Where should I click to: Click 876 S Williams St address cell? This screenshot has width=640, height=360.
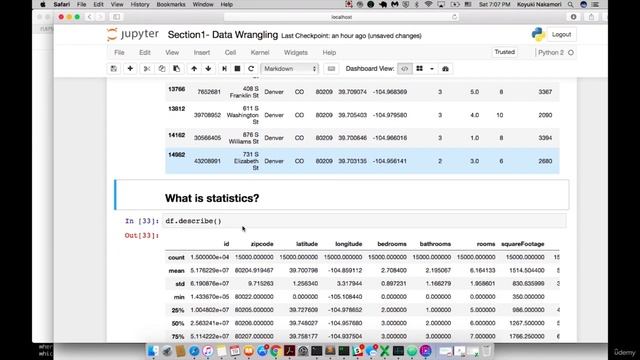(x=244, y=138)
